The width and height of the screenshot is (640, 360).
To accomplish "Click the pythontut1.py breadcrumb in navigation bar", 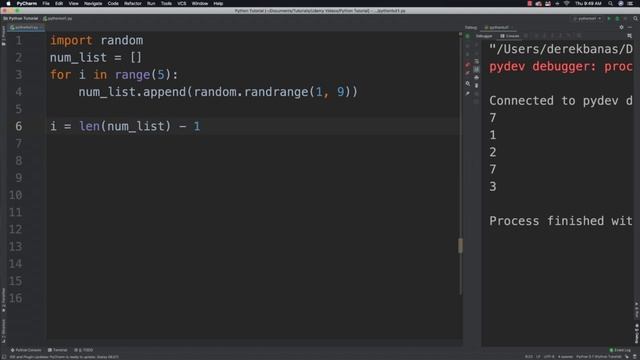I will tap(58, 18).
